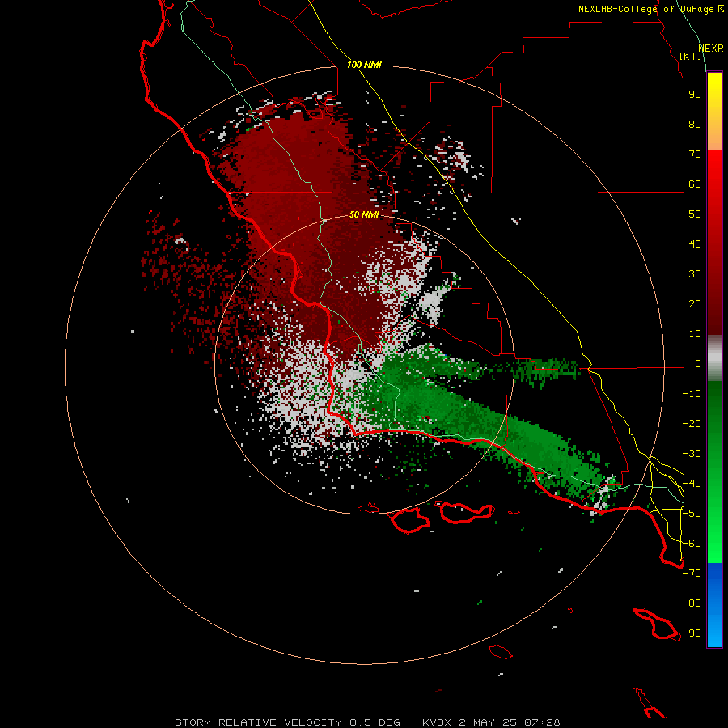The height and width of the screenshot is (728, 728).
Task: Click the "KVBX" radar station ID
Action: click(x=437, y=722)
